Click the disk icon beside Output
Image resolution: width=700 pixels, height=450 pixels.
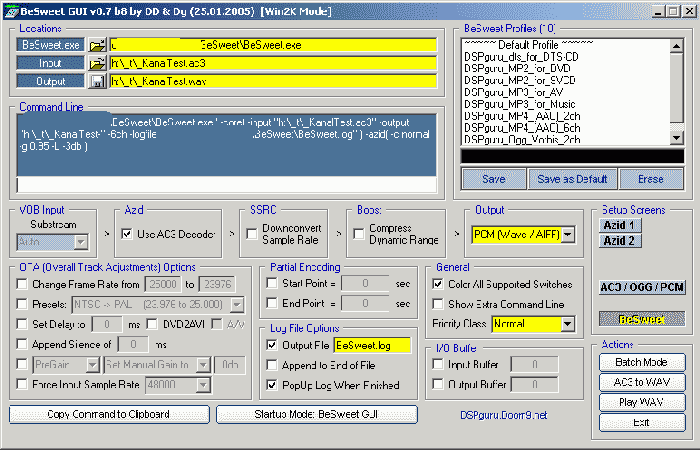pos(97,81)
